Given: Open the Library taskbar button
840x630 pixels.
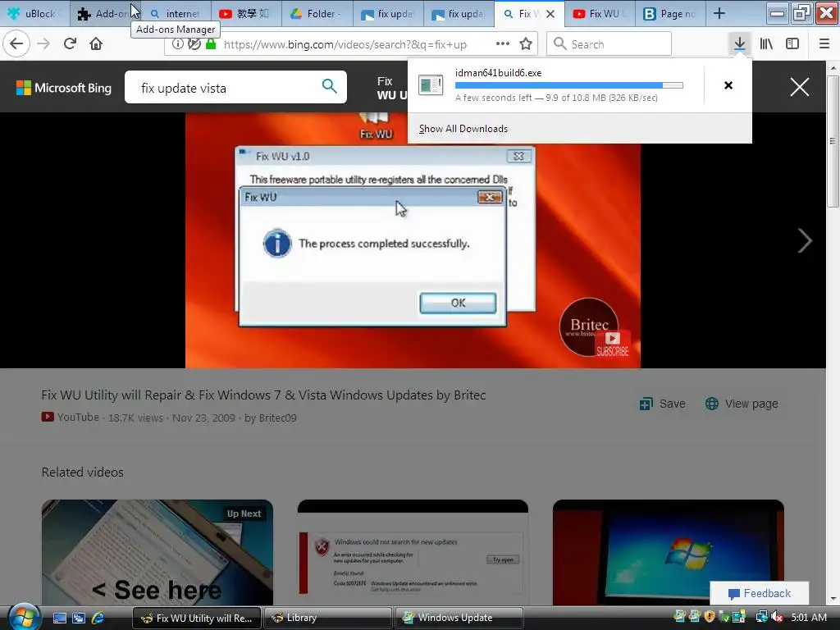Looking at the screenshot, I should click(x=328, y=618).
